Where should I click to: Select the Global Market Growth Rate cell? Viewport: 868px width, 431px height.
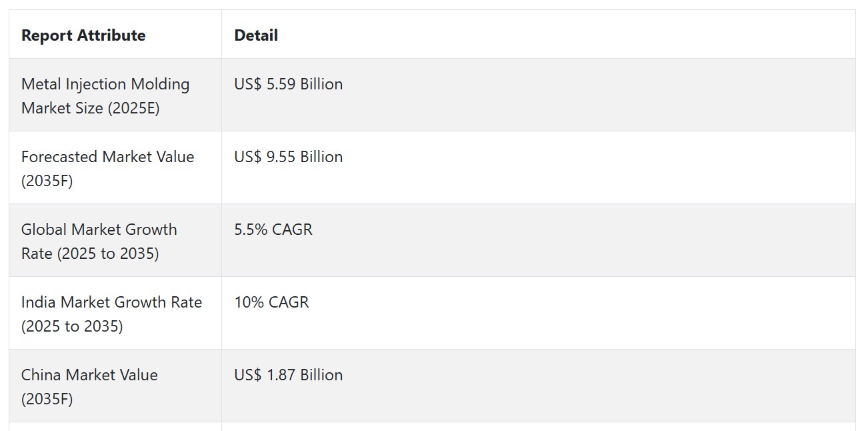(115, 240)
